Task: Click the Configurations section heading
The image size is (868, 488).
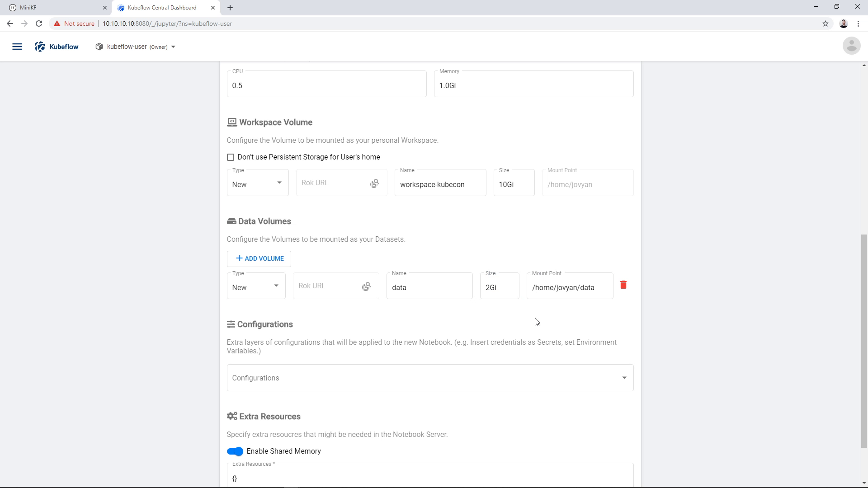Action: tap(265, 324)
